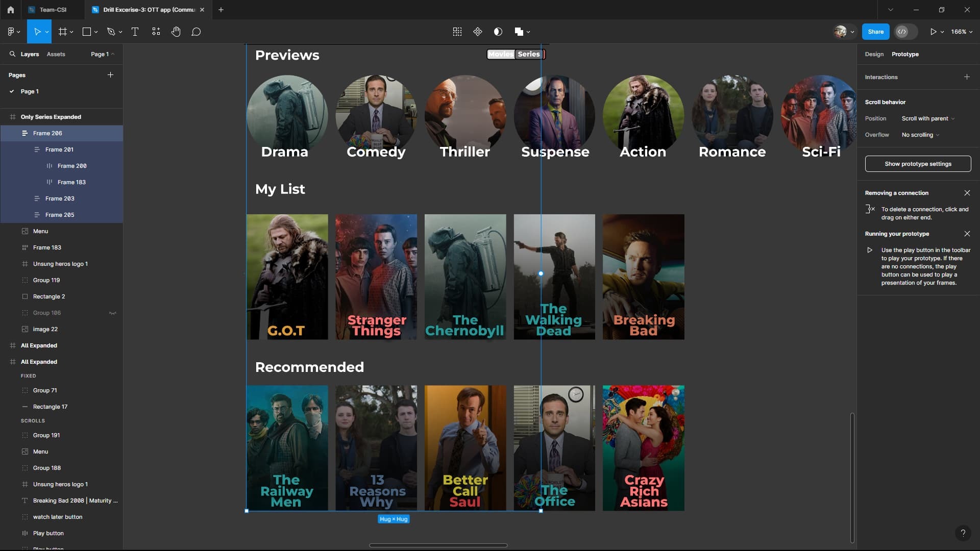Screen dimensions: 980x551
Task: Change Position Scroll with parent dropdown
Action: (928, 118)
